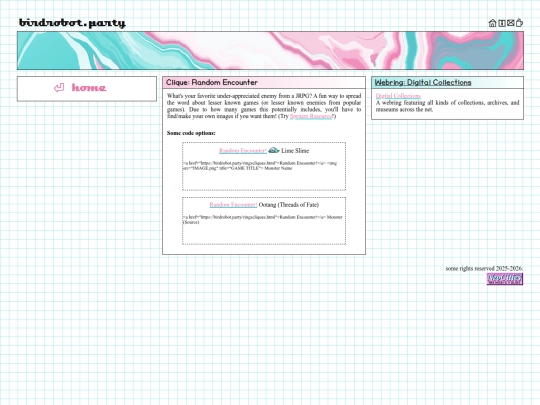
Task: Click the return arrow icon next to home
Action: click(x=59, y=87)
